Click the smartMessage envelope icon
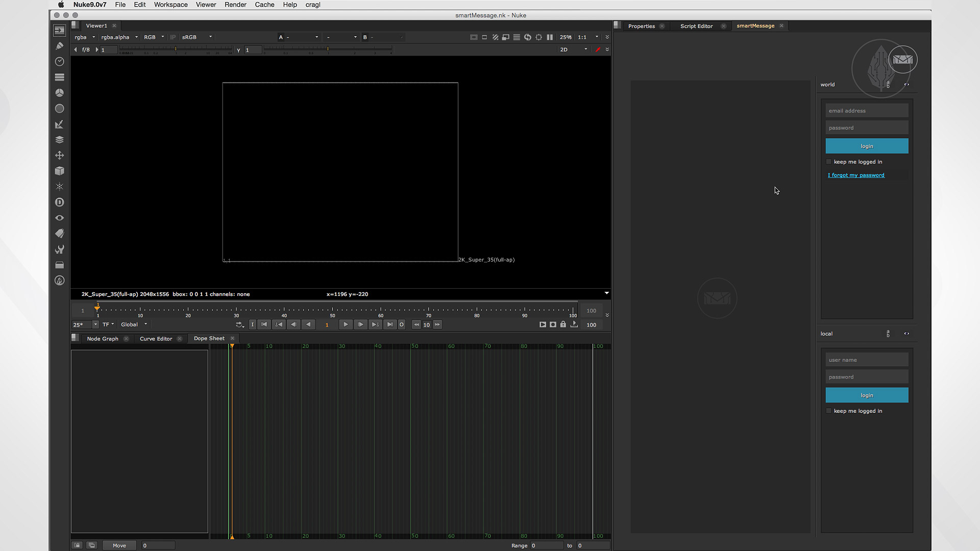Viewport: 980px width, 551px height. point(902,60)
